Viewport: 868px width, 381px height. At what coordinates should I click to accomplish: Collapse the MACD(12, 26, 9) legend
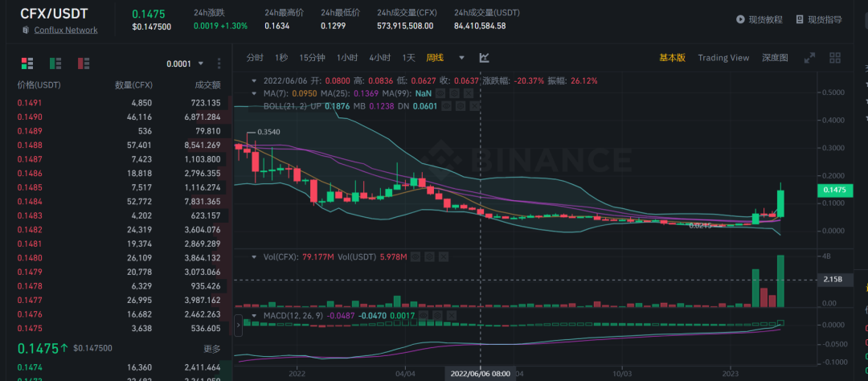pyautogui.click(x=254, y=316)
